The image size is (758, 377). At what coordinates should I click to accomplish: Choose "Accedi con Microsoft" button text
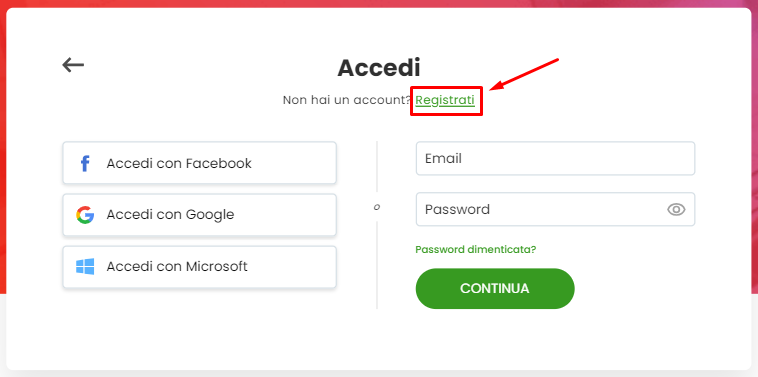pos(177,266)
